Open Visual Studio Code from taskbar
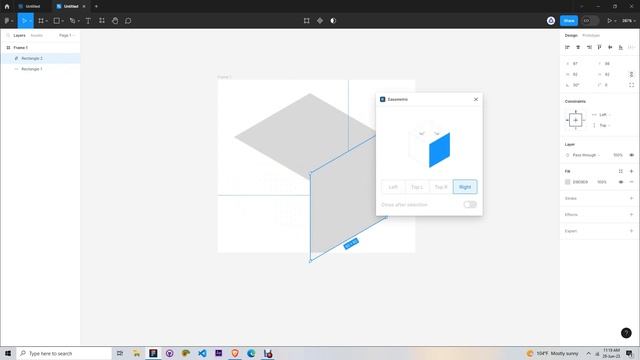Image resolution: width=640 pixels, height=360 pixels. point(202,353)
